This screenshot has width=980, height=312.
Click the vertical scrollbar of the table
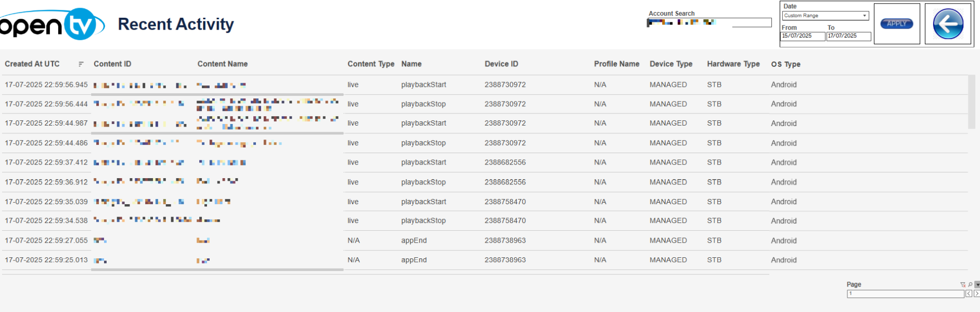tap(971, 102)
